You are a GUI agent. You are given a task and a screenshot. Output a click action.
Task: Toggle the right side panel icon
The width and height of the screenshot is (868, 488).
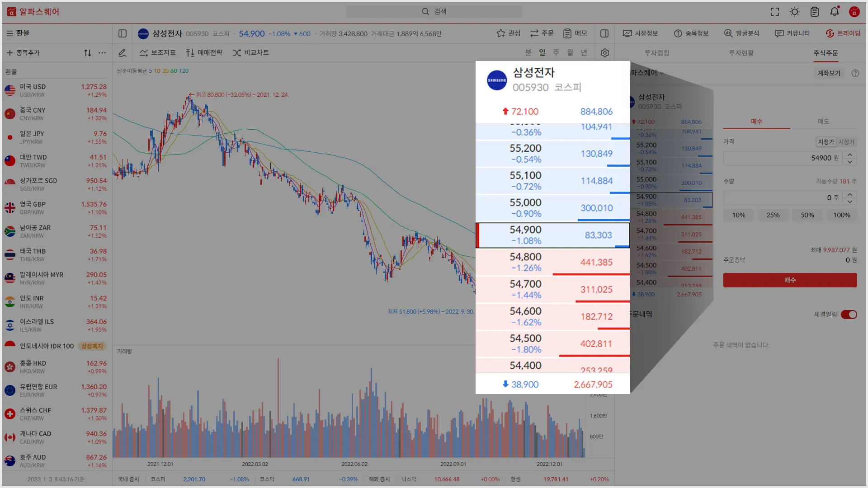[x=604, y=33]
